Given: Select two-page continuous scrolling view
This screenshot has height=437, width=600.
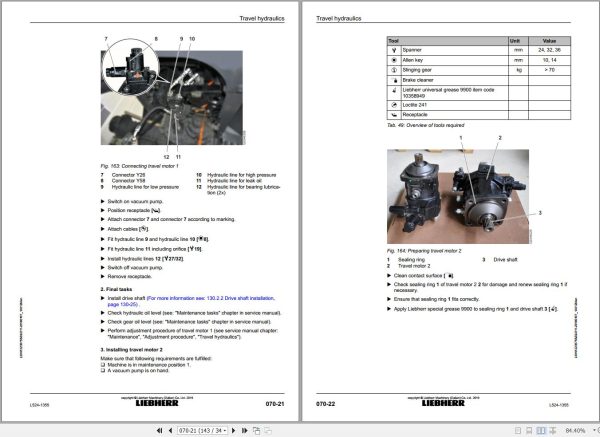Looking at the screenshot, I should 553,431.
